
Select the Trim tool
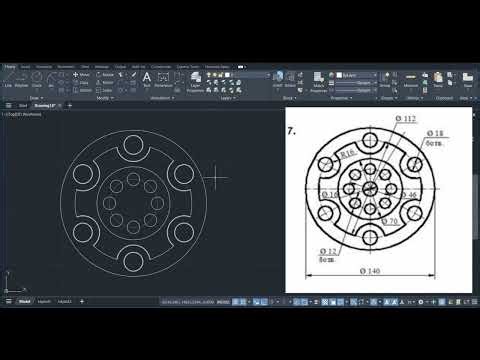tap(121, 75)
